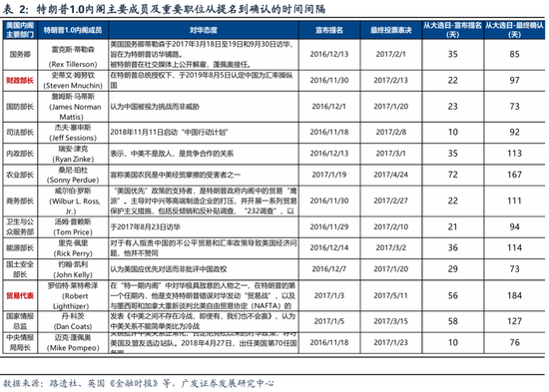Click the 商务部长 row label
Viewport: 549px width, 392px height.
(x=20, y=200)
